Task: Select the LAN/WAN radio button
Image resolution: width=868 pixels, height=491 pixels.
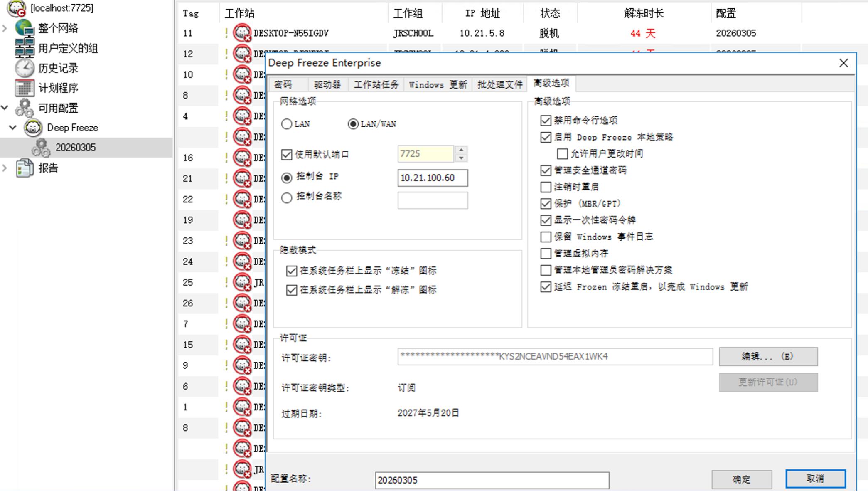Action: click(353, 124)
